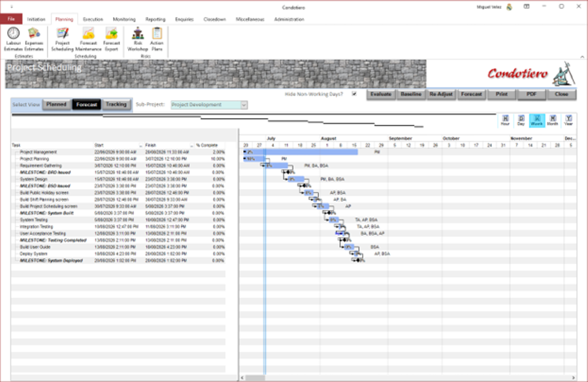Select the Project Planning task row

tap(118, 159)
